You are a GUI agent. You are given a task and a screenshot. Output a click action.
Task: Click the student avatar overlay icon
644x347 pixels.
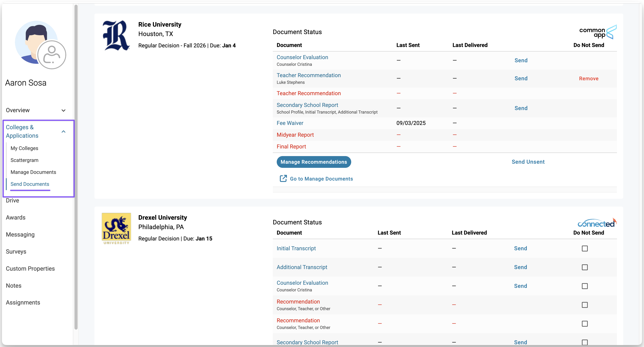(x=52, y=55)
